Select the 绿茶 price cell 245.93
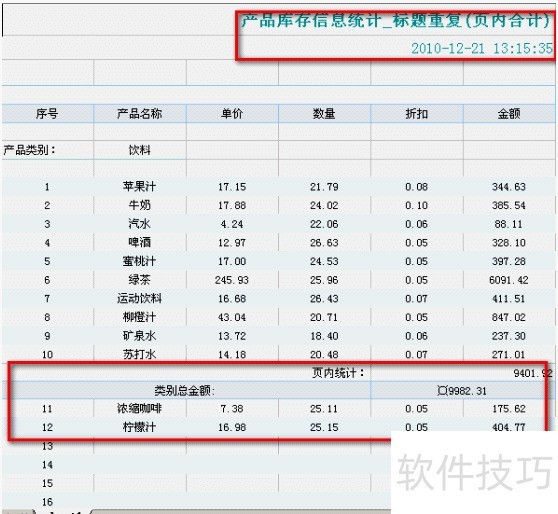Screen dimensions: 558x514 [232, 280]
